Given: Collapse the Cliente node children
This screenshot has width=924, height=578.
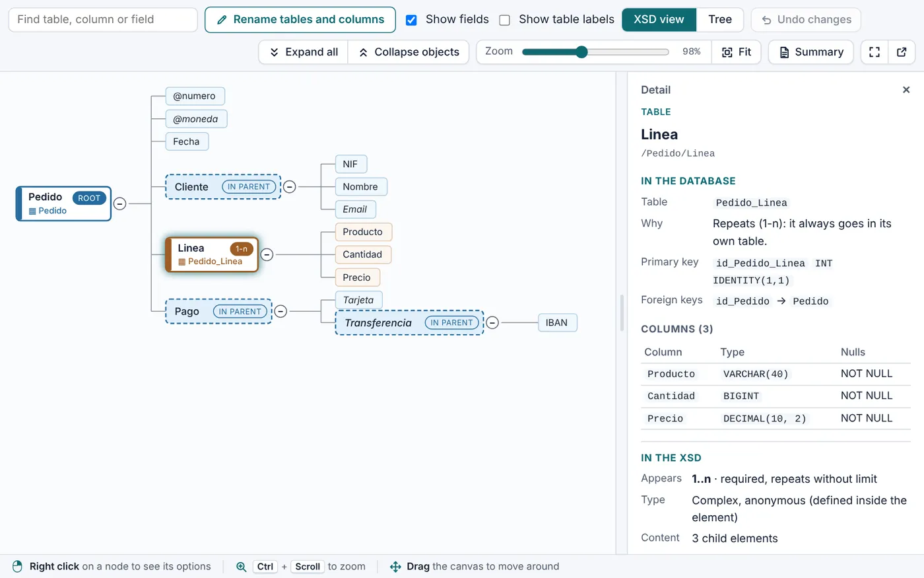Looking at the screenshot, I should (x=289, y=187).
